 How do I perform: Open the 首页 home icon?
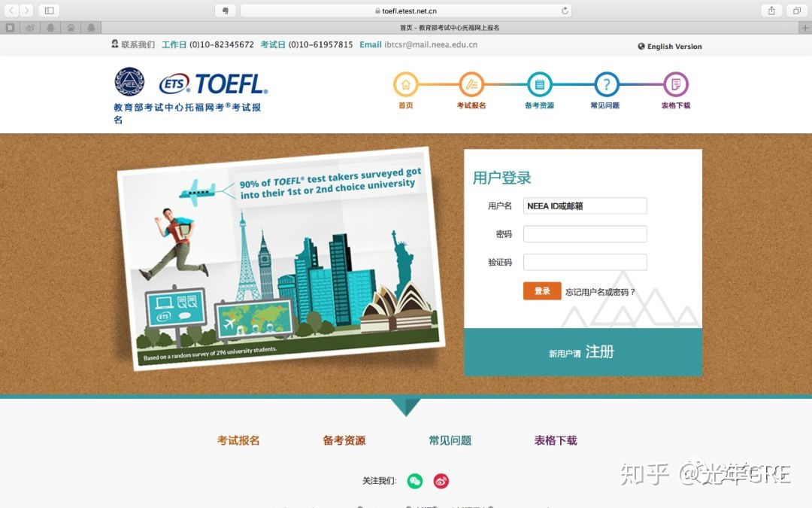(x=405, y=84)
